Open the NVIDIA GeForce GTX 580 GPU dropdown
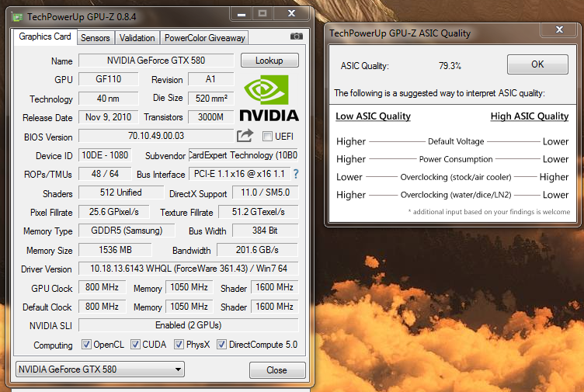The height and width of the screenshot is (392, 584). [100, 369]
